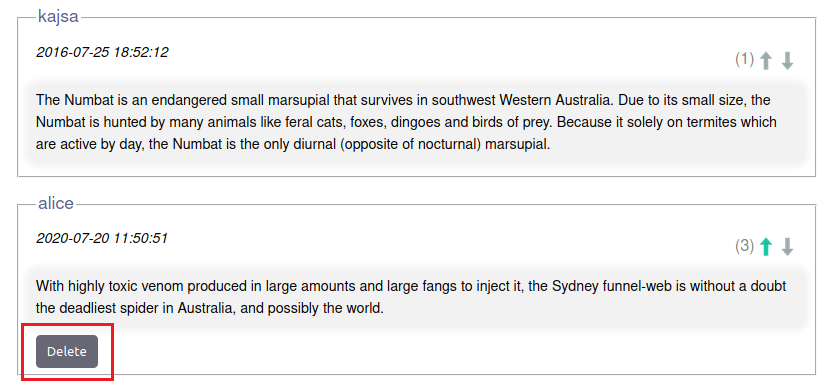Click the word "termites" in kajsa's comment
The image size is (834, 385).
(714, 122)
